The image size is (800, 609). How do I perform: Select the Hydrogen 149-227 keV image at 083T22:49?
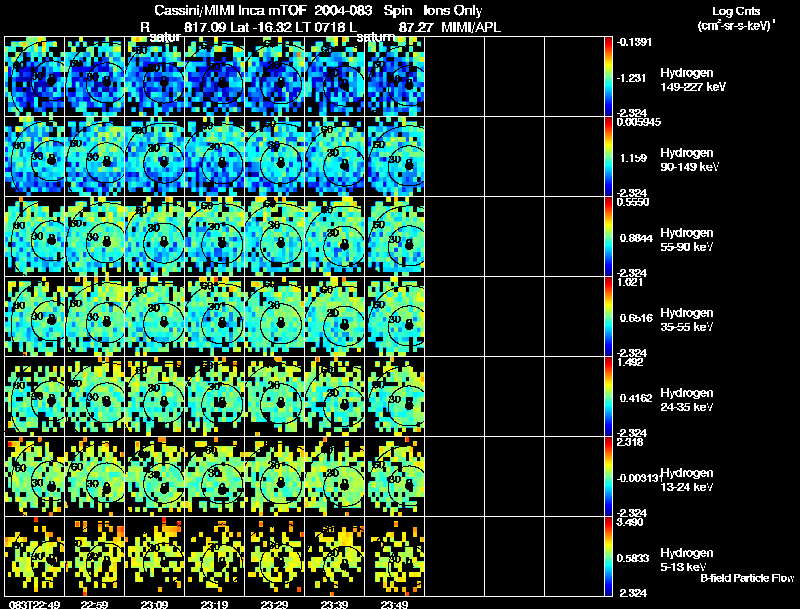pos(34,76)
